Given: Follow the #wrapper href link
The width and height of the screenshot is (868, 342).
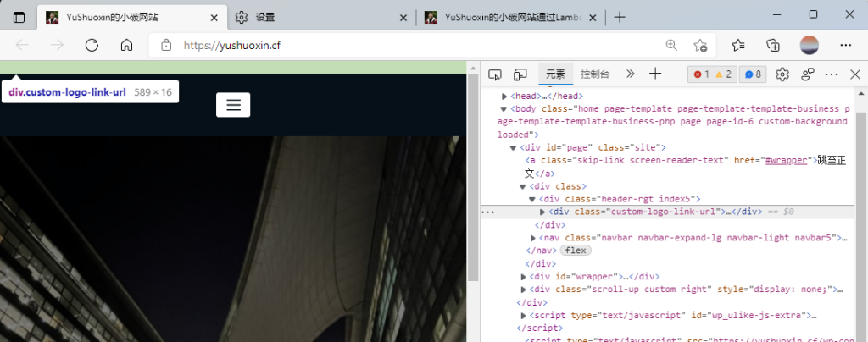Looking at the screenshot, I should click(787, 160).
